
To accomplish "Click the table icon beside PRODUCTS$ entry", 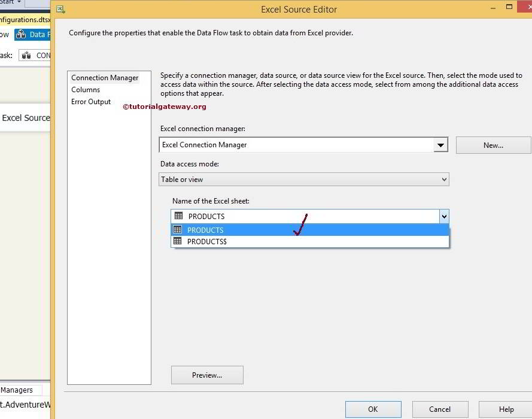I will coord(178,241).
